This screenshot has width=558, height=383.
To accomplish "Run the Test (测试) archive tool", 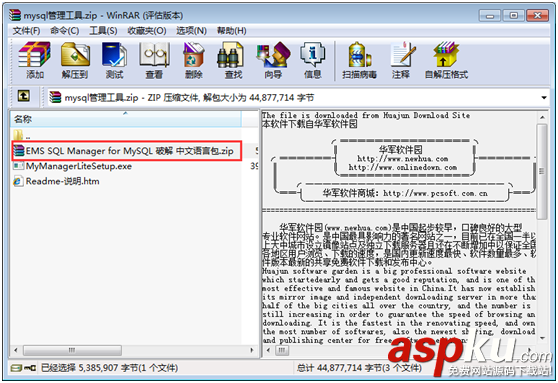I will point(114,59).
